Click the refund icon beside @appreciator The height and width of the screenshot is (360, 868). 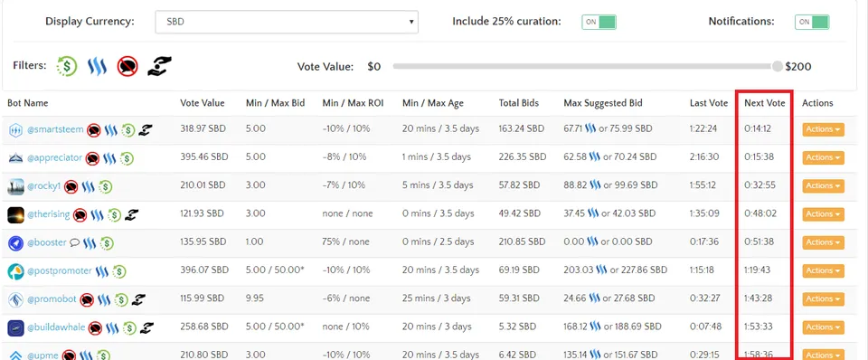coord(127,158)
